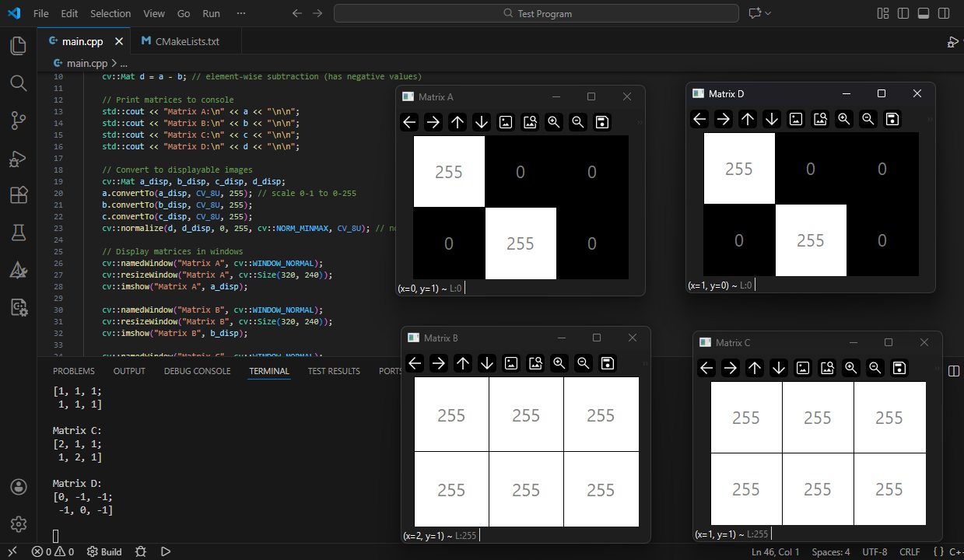The image size is (964, 560).
Task: Open the File menu
Action: (x=41, y=13)
